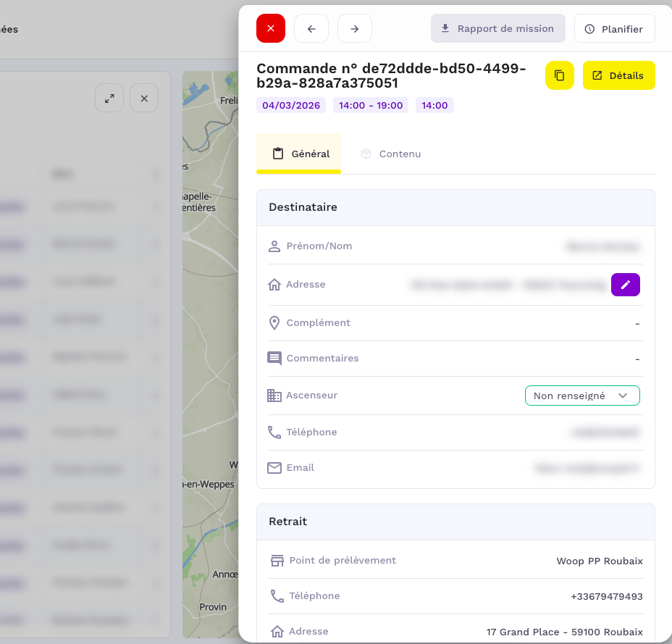
Task: Close the order panel with red X
Action: [x=271, y=28]
